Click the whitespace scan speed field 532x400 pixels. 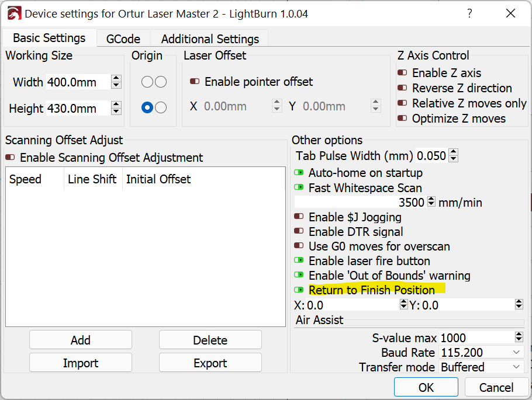coord(360,202)
